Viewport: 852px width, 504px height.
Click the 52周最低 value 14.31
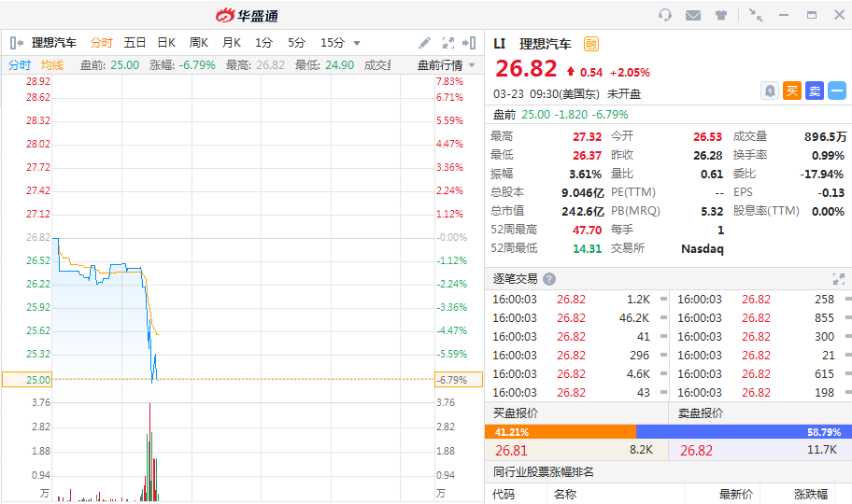(587, 249)
